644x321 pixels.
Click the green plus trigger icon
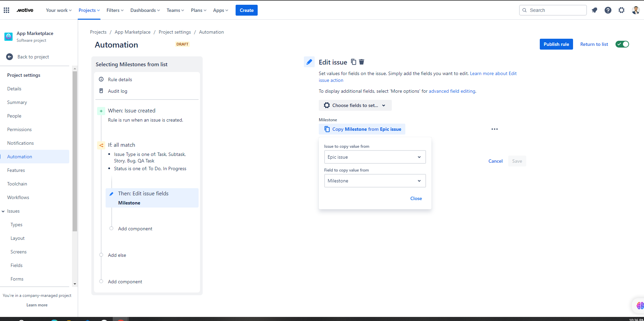[101, 111]
